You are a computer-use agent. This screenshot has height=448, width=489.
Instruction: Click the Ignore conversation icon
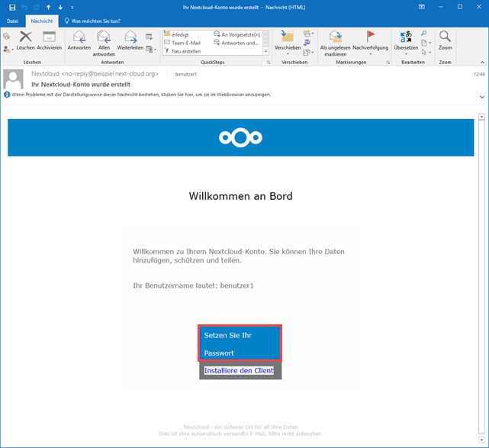point(7,37)
